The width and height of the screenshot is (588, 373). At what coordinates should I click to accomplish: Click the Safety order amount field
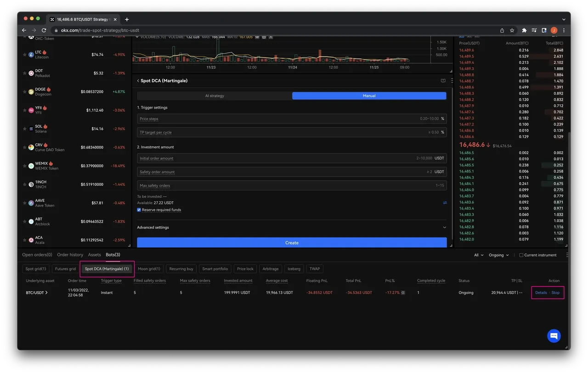click(x=292, y=172)
